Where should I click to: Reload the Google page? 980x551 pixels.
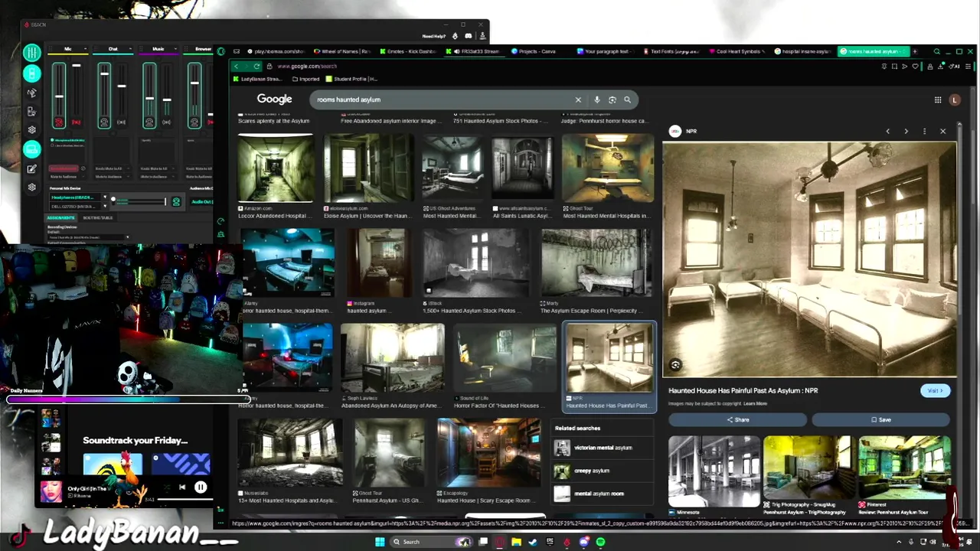256,66
